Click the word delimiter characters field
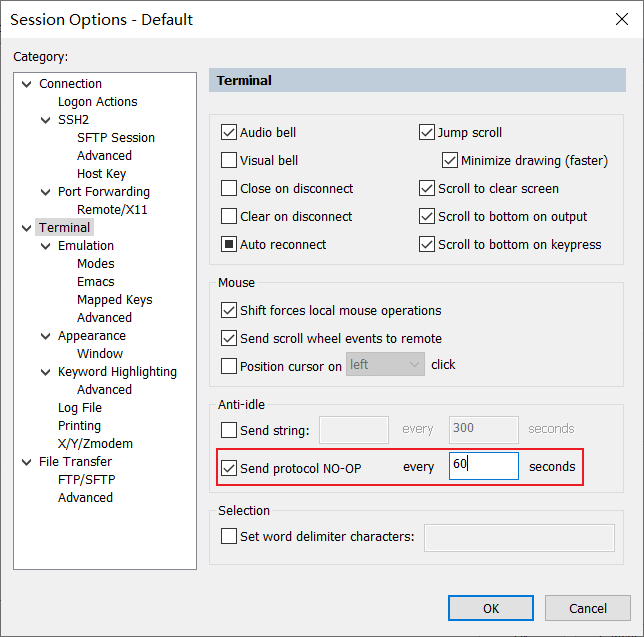This screenshot has width=644, height=637. (x=519, y=537)
